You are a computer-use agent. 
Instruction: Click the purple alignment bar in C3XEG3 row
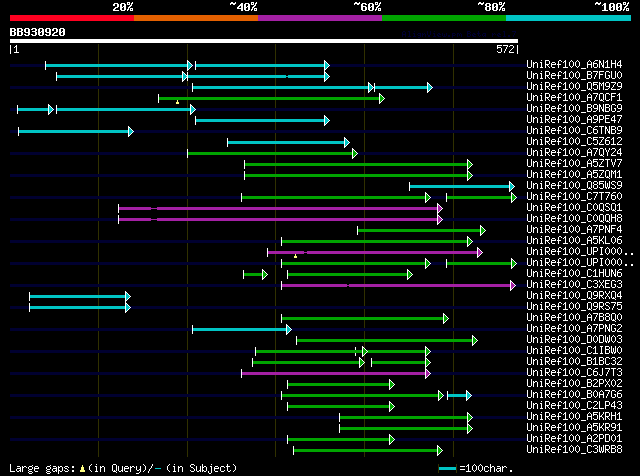(399, 285)
